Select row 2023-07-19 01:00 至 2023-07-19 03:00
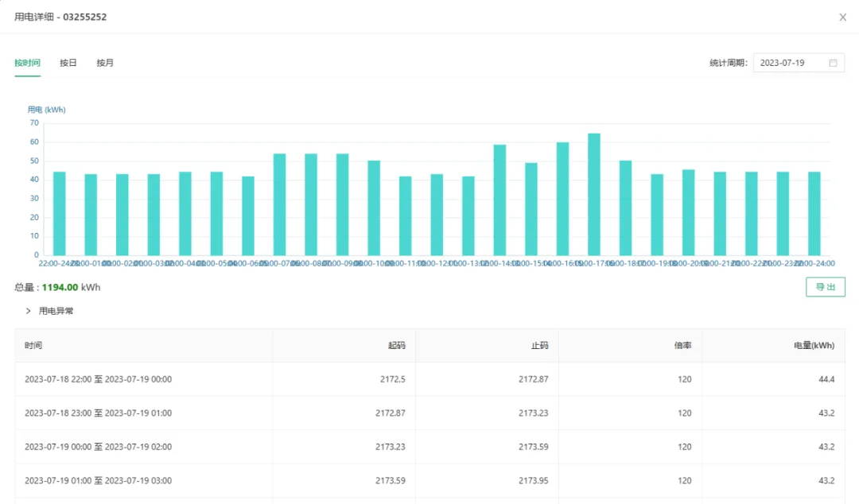859x504 pixels. 429,481
